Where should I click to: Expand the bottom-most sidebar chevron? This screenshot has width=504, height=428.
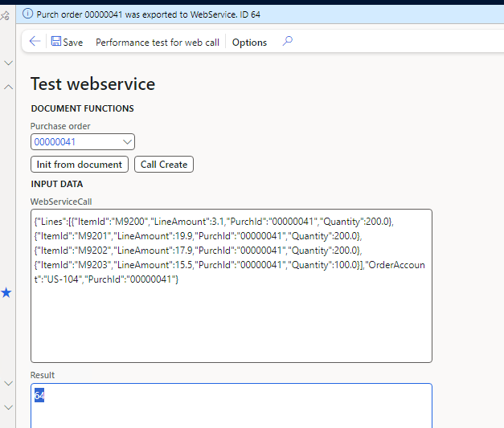8,407
